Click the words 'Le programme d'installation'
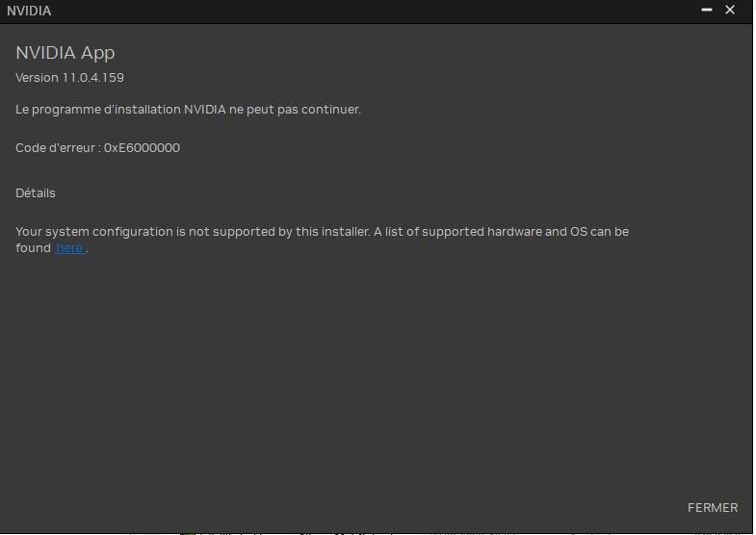The width and height of the screenshot is (756, 535). (x=98, y=110)
